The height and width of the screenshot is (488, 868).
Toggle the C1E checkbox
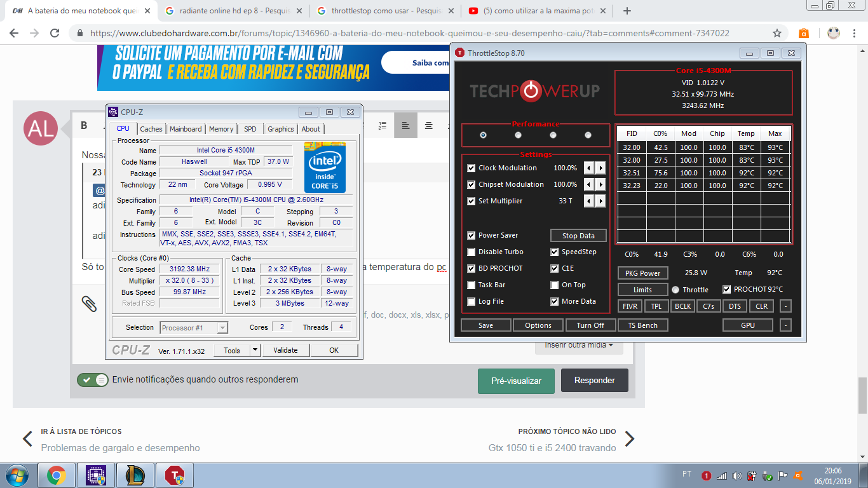coord(555,268)
